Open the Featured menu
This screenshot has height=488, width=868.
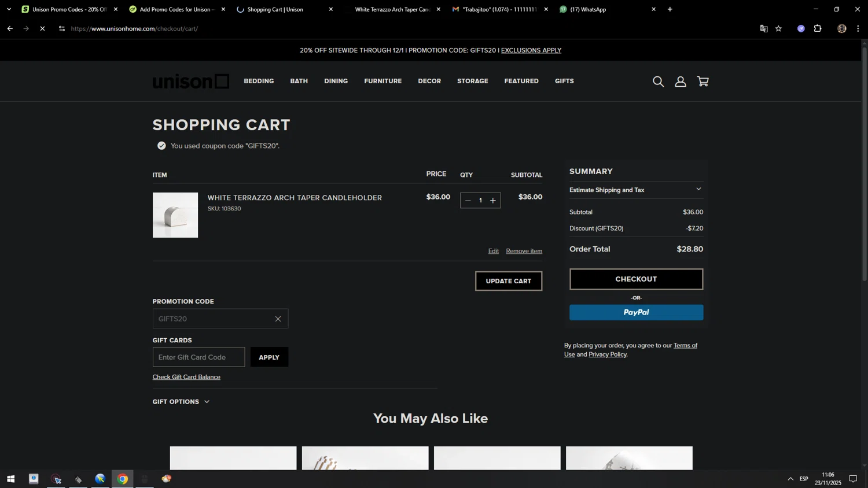click(521, 81)
